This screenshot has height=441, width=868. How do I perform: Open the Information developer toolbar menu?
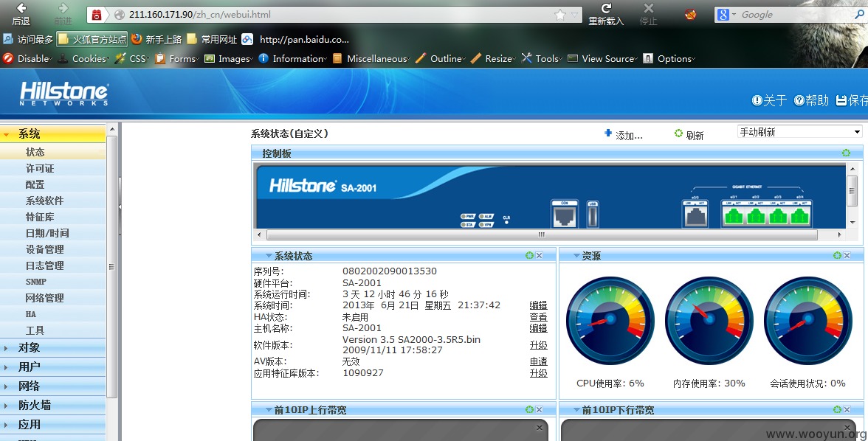[292, 59]
